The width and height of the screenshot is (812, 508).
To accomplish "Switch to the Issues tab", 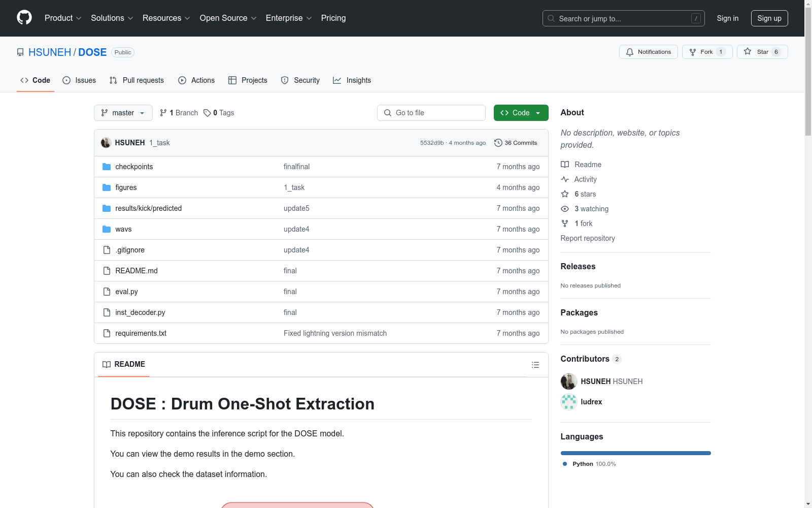I will coord(79,80).
